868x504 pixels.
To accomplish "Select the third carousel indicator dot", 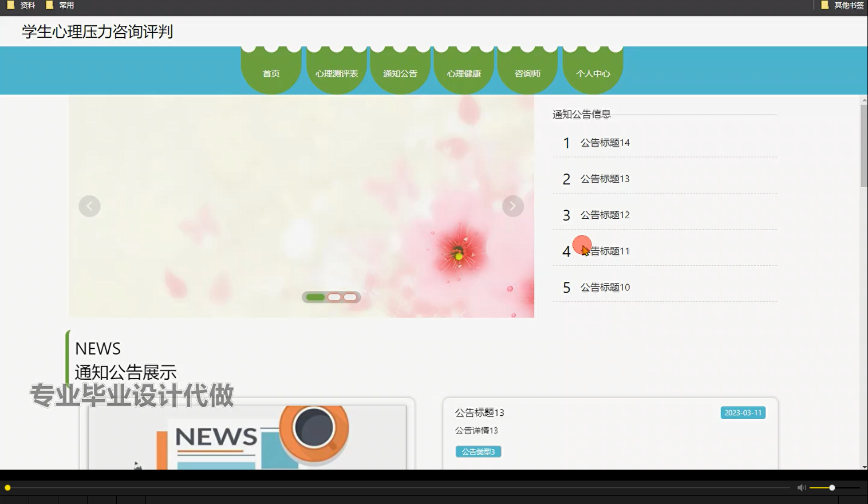I will tap(349, 297).
